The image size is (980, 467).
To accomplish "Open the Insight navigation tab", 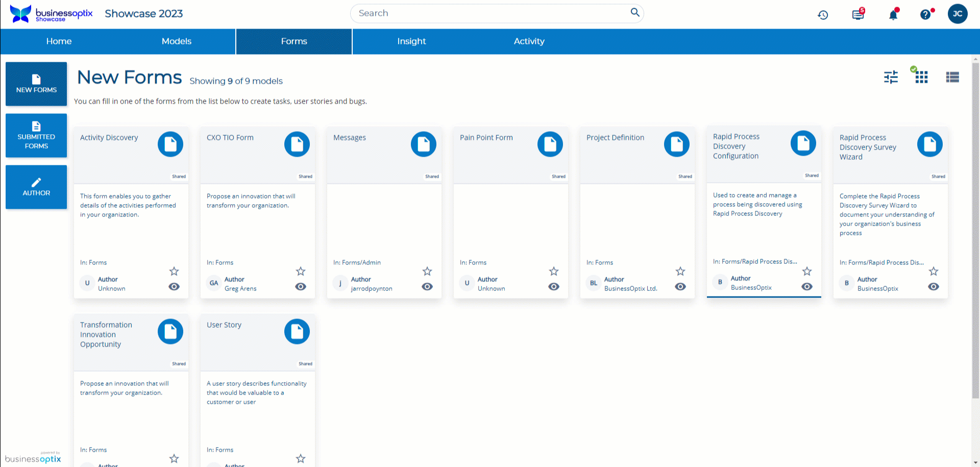I will [411, 41].
